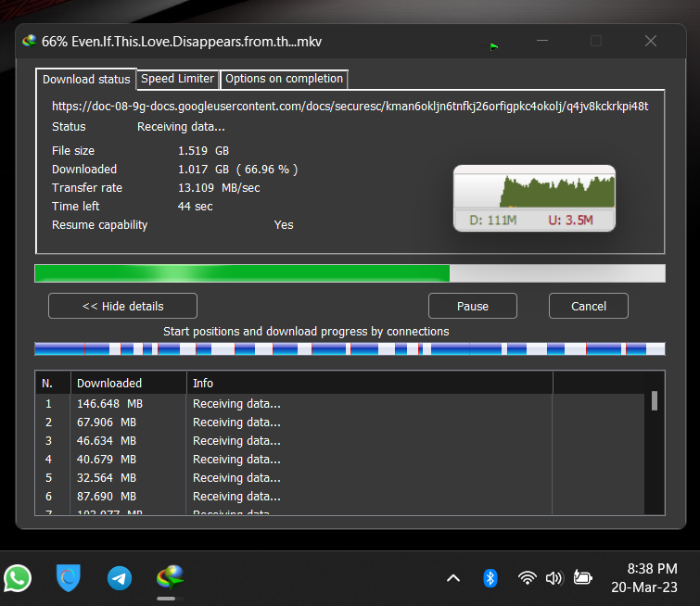
Task: Click the connections list scrollbar thumb
Action: coord(654,400)
